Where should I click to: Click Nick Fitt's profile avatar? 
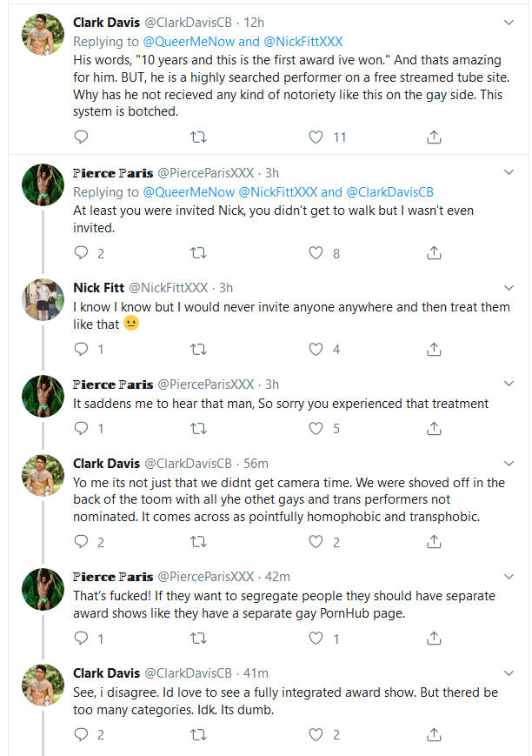[43, 300]
